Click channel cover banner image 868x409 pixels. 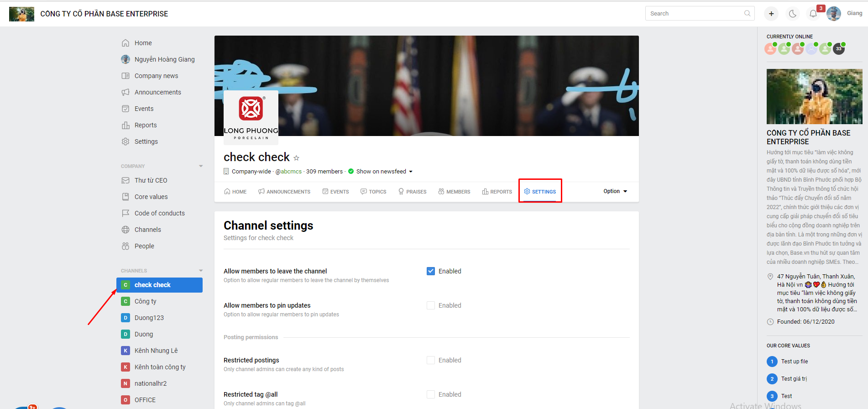[427, 86]
